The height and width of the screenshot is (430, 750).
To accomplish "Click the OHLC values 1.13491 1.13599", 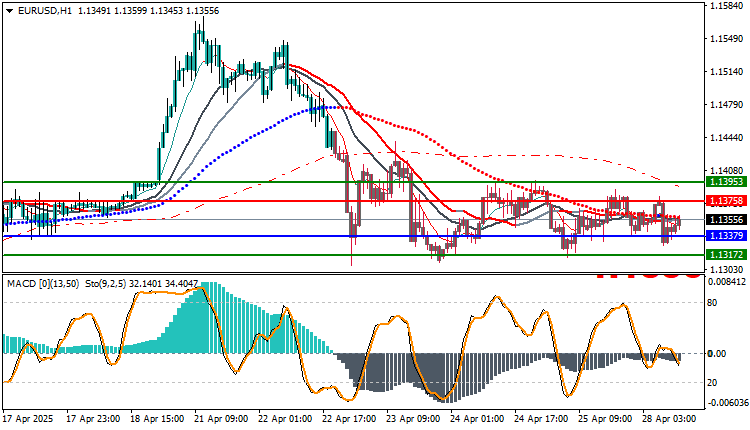I will (x=112, y=11).
